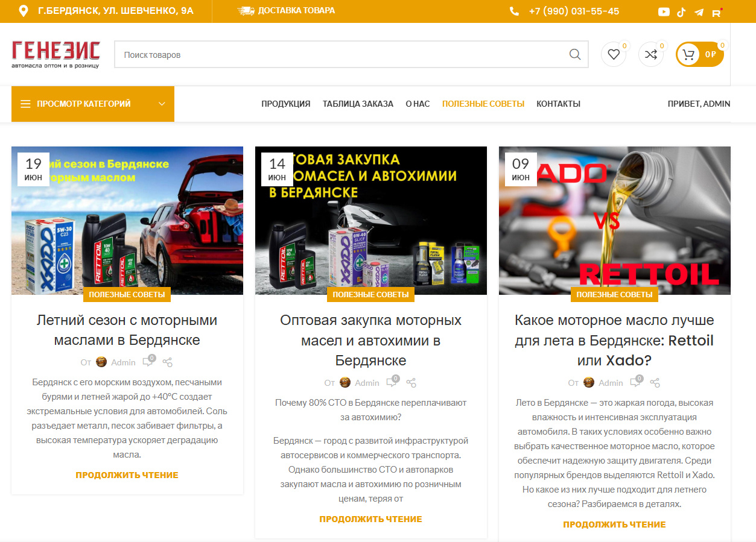756x542 pixels.
Task: Click Admin author name under Rettoil или Xado post
Action: (x=611, y=383)
